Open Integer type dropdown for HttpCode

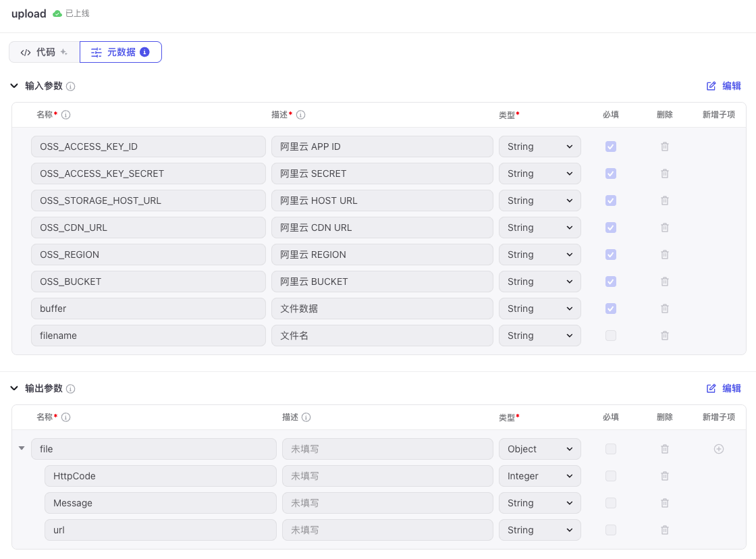pyautogui.click(x=539, y=476)
